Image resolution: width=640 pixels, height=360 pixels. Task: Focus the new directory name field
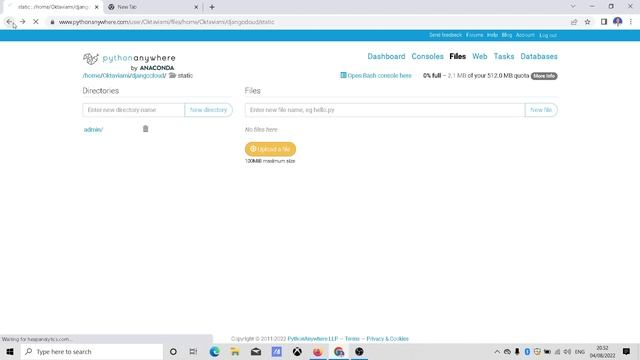133,110
